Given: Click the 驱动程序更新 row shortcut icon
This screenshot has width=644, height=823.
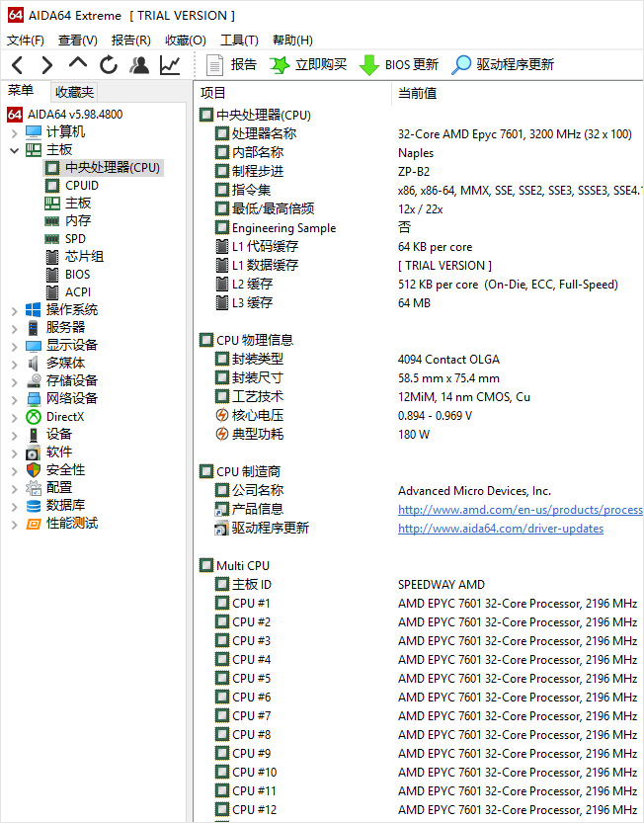Looking at the screenshot, I should 222,528.
